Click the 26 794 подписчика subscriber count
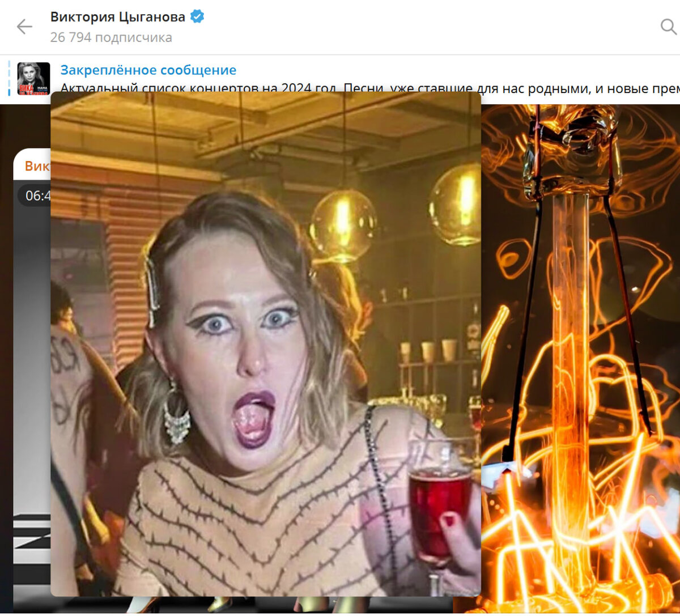 pos(111,37)
